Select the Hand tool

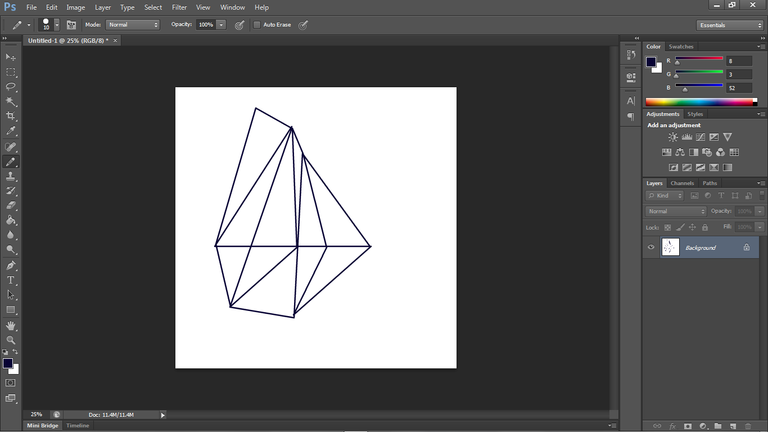click(x=10, y=326)
